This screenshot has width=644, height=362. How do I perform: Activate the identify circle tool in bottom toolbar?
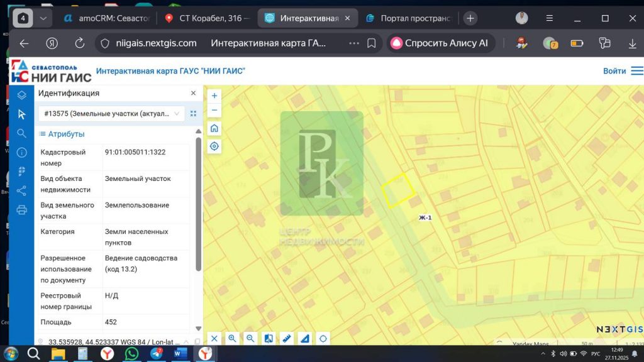point(323,339)
